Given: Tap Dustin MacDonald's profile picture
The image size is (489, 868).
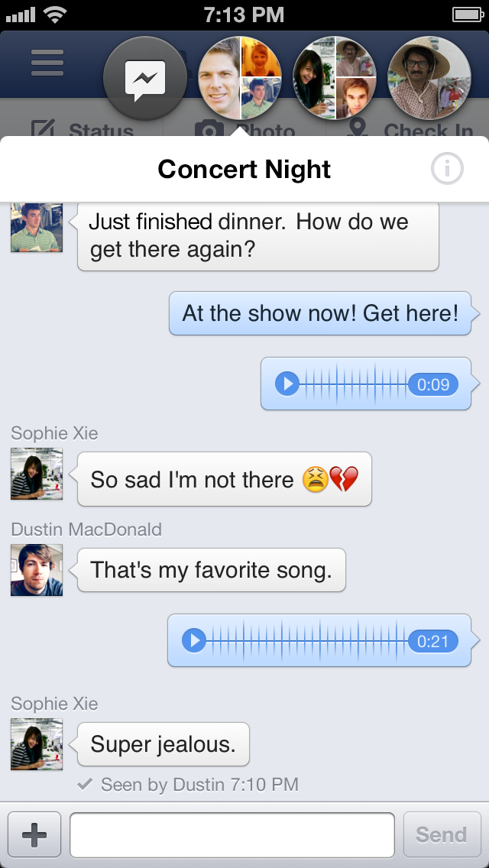Looking at the screenshot, I should (37, 570).
